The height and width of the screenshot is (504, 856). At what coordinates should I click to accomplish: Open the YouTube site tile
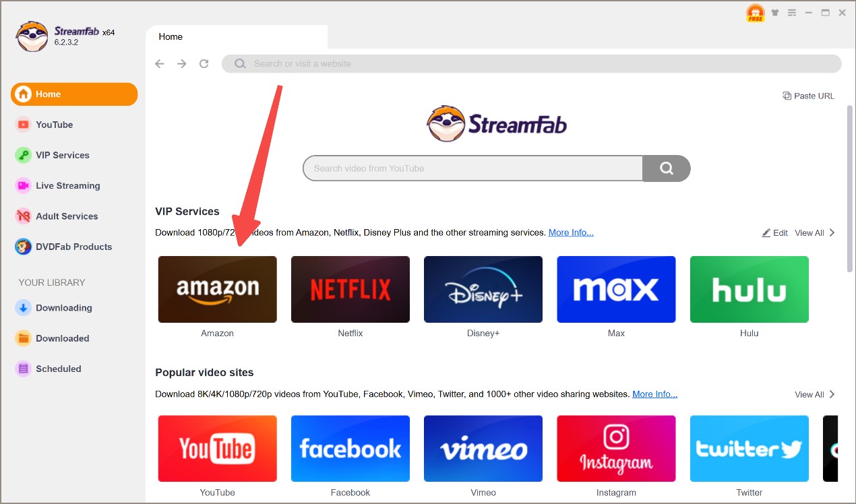click(217, 449)
